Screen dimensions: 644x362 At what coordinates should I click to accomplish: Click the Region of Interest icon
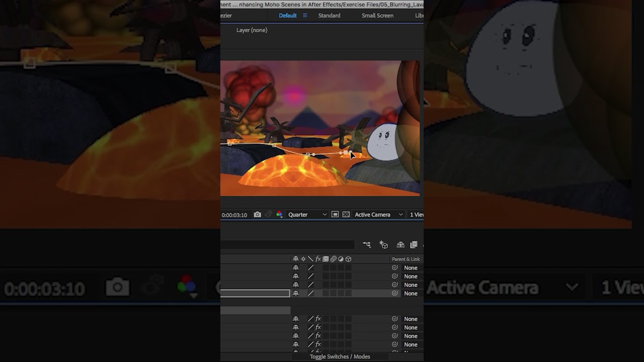tap(335, 215)
